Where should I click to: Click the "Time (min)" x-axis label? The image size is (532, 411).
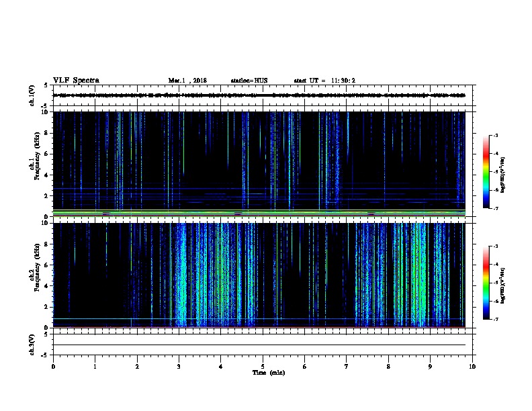click(269, 373)
